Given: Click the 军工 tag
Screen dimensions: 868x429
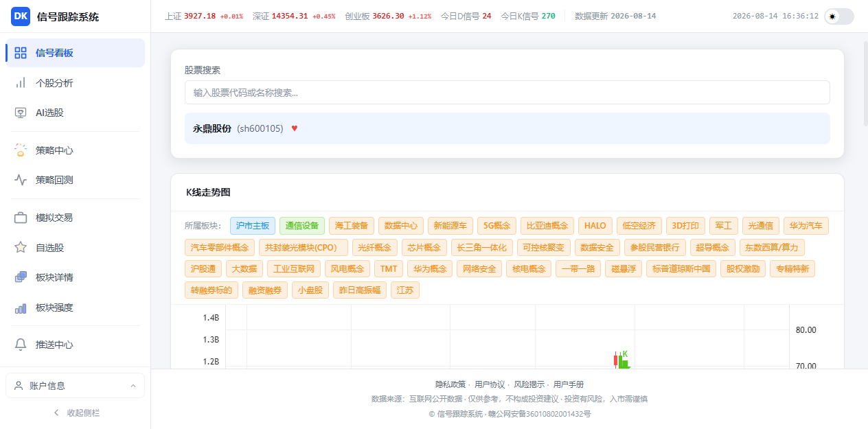Looking at the screenshot, I should [724, 225].
